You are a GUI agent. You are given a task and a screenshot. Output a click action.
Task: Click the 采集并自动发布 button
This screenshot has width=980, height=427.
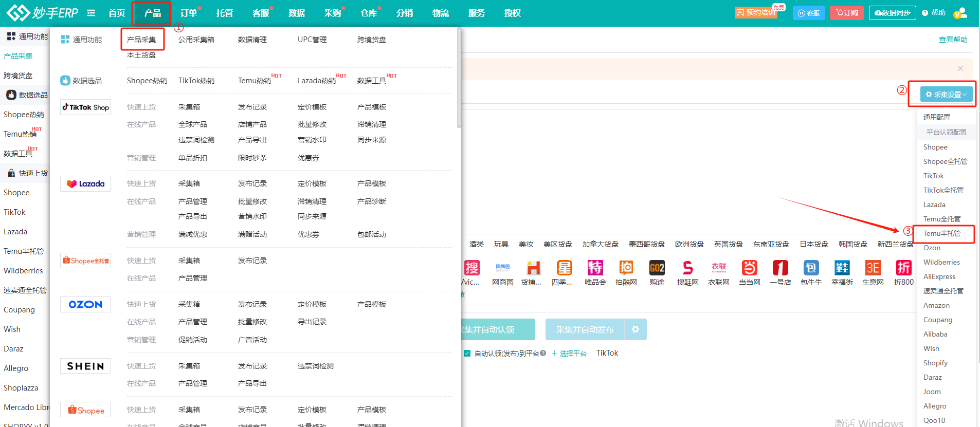tap(585, 329)
